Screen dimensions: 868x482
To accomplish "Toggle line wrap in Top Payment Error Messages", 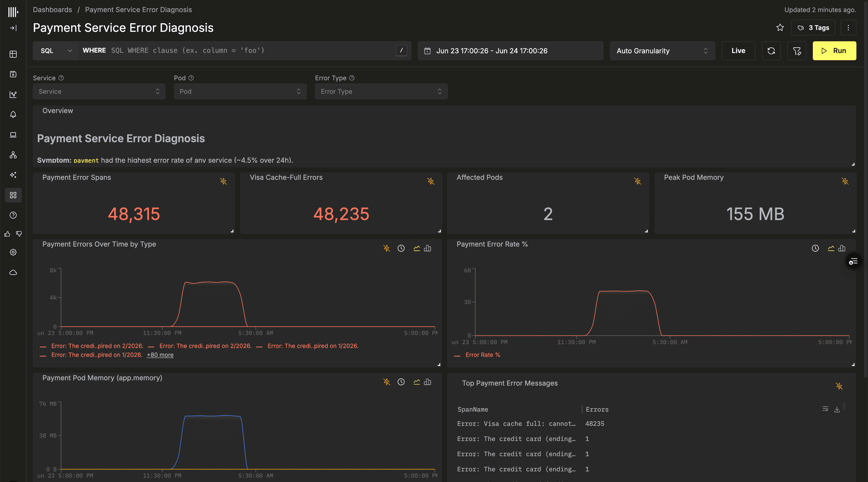I will click(825, 409).
